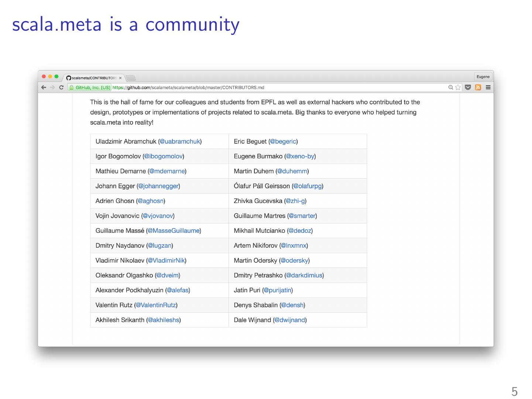Follow the @olafurpg link
532x399 pixels.
point(308,186)
